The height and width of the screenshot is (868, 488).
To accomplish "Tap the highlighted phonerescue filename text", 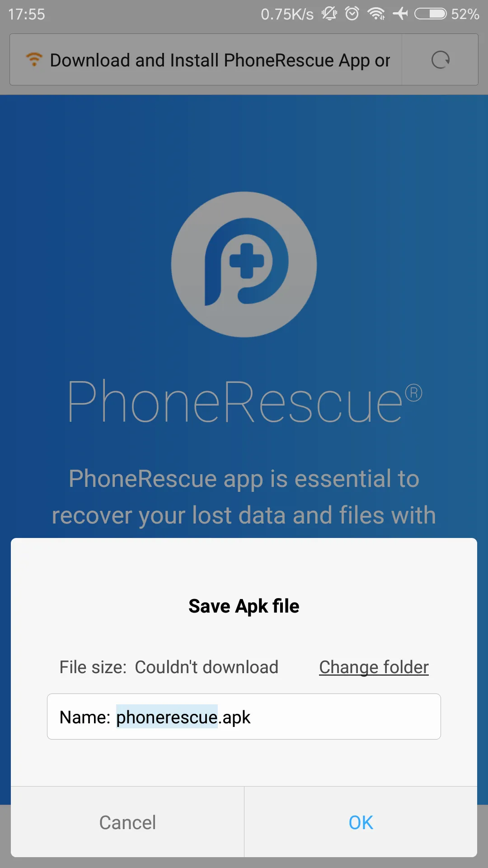I will 167,717.
